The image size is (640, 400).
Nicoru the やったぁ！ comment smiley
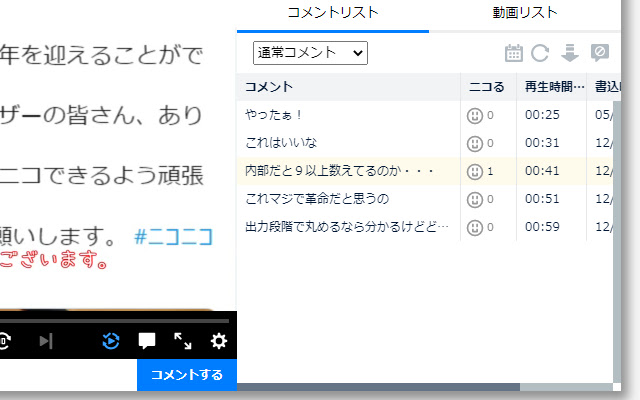click(475, 116)
